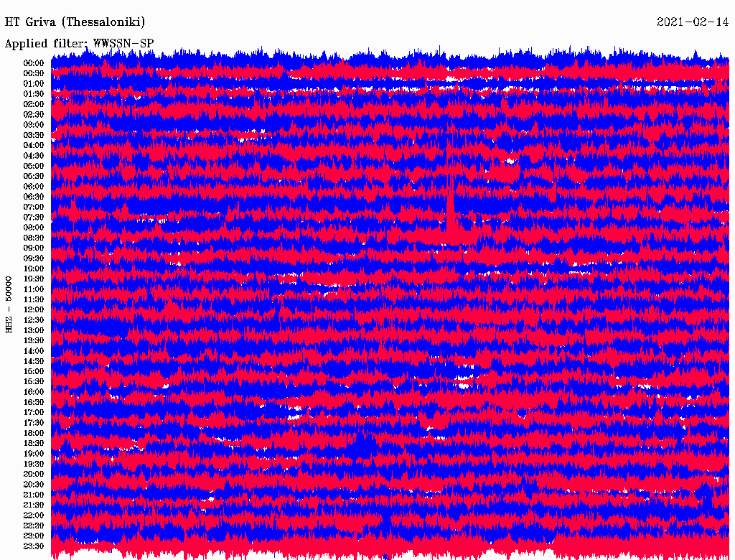735x560 pixels.
Task: Select the 16:30 time label
Action: [34, 403]
